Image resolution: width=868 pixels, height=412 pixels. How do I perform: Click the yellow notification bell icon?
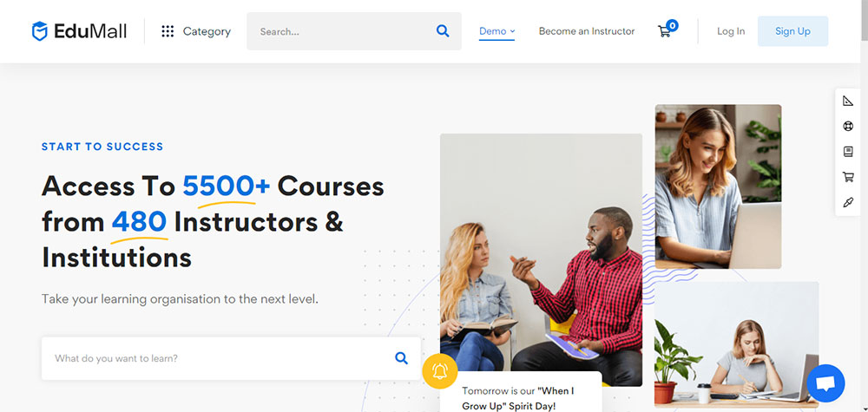439,371
